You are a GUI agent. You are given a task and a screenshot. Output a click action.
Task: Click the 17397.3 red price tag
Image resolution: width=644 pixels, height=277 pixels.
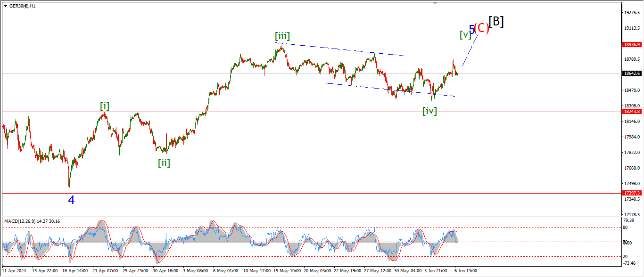tap(631, 193)
